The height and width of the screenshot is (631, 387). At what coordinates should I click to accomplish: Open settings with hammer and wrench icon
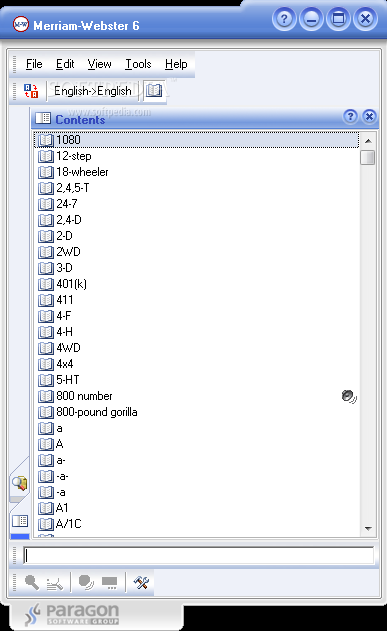point(141,582)
